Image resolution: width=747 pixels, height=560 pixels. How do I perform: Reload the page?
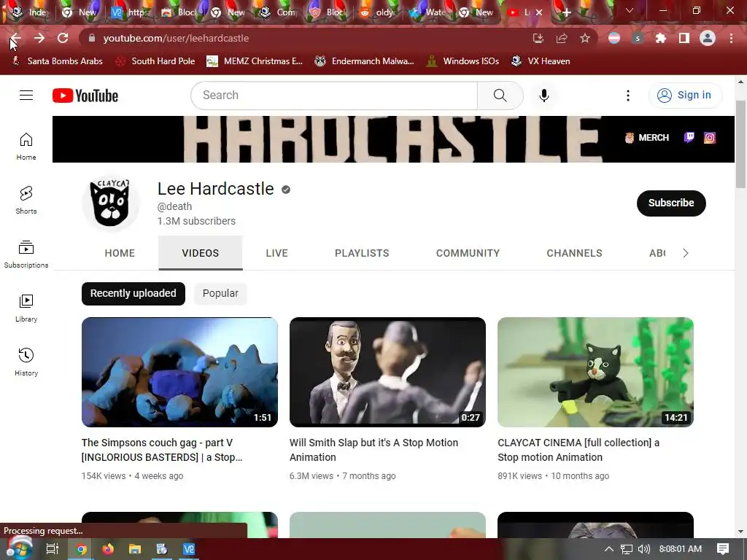click(63, 38)
